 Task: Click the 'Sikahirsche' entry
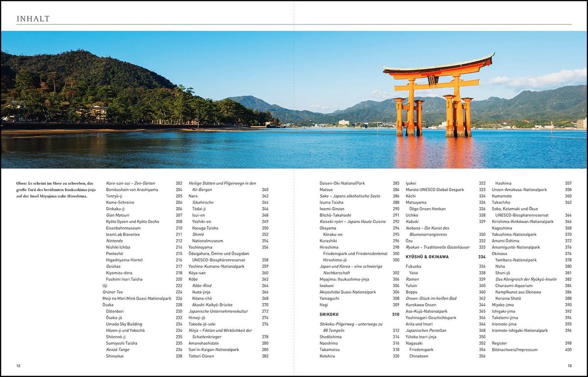pos(203,202)
